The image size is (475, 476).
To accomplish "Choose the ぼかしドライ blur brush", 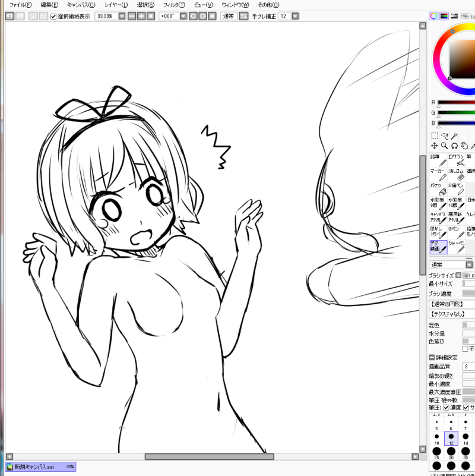I will (x=438, y=232).
